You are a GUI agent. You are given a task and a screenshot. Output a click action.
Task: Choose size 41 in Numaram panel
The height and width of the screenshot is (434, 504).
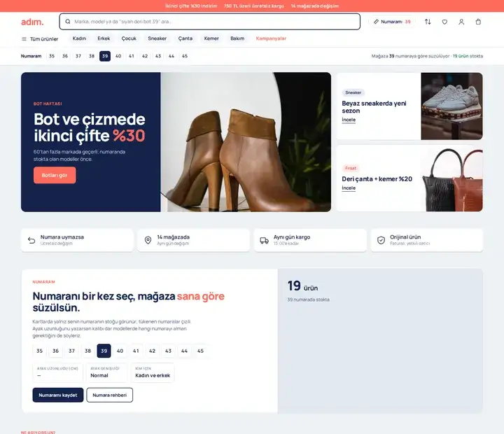[136, 351]
